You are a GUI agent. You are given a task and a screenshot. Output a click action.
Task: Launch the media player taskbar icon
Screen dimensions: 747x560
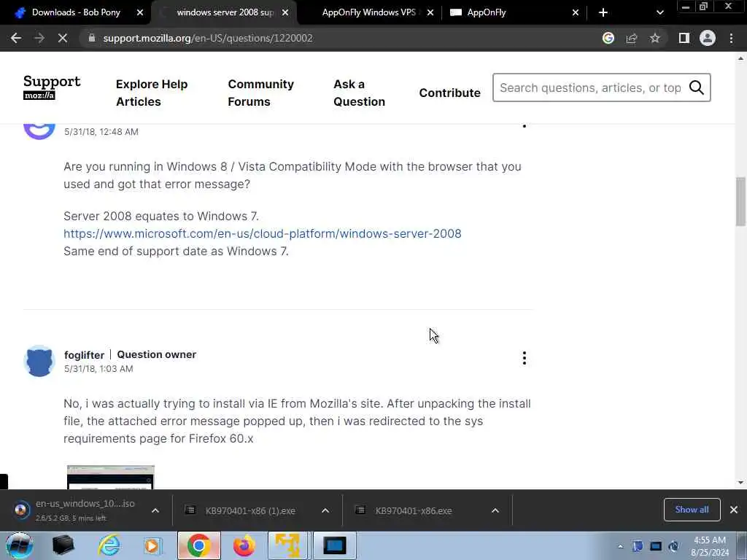point(152,545)
